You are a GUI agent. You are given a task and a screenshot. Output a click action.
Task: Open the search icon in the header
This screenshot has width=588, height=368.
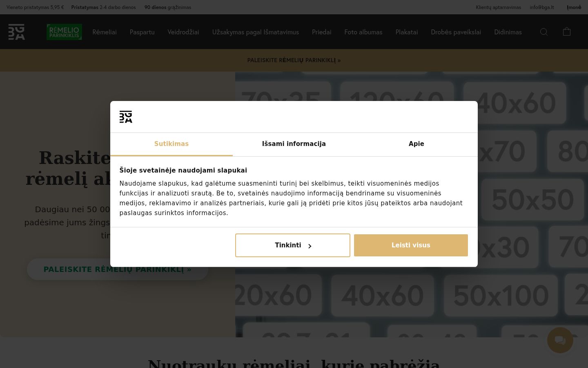pyautogui.click(x=544, y=32)
